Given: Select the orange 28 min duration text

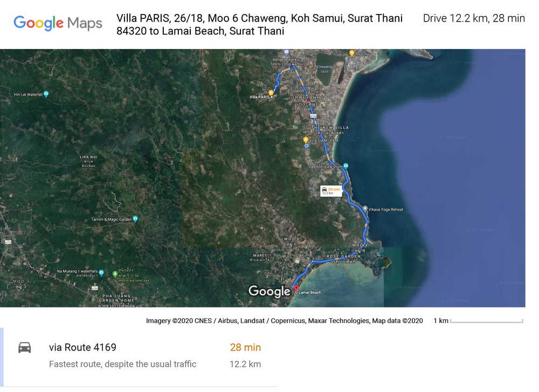Looking at the screenshot, I should (245, 347).
